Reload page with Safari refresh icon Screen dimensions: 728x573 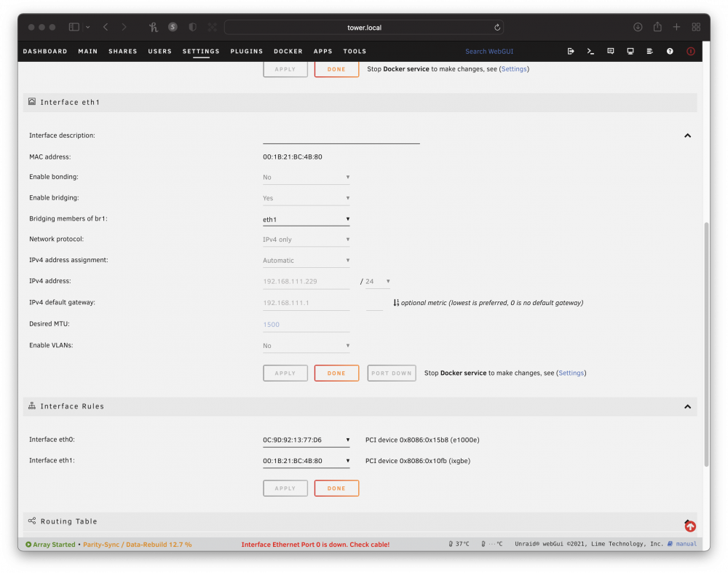coord(496,28)
